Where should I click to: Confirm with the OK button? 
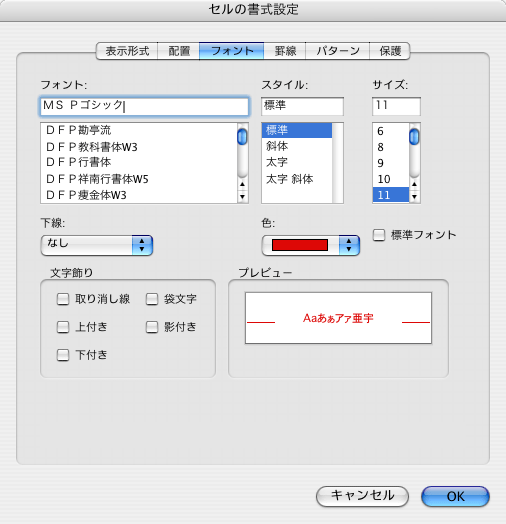(x=455, y=496)
